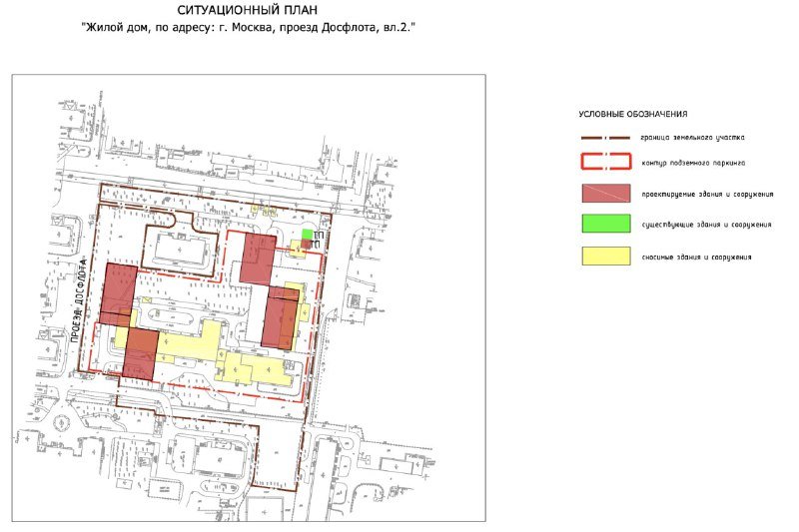This screenshot has width=799, height=532.
Task: Click the 'УСЛОВНЫЕ ОБОЗНАЧЕНИЯ' legend heading
Action: (633, 115)
